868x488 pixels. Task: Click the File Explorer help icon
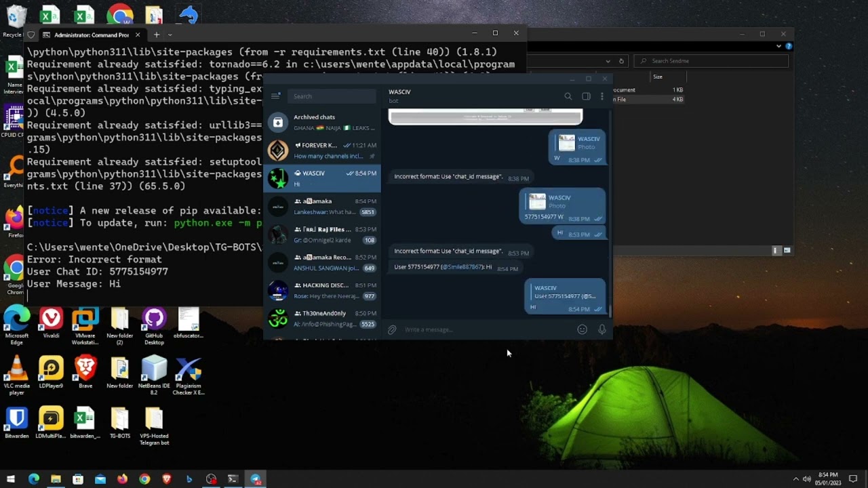[789, 46]
